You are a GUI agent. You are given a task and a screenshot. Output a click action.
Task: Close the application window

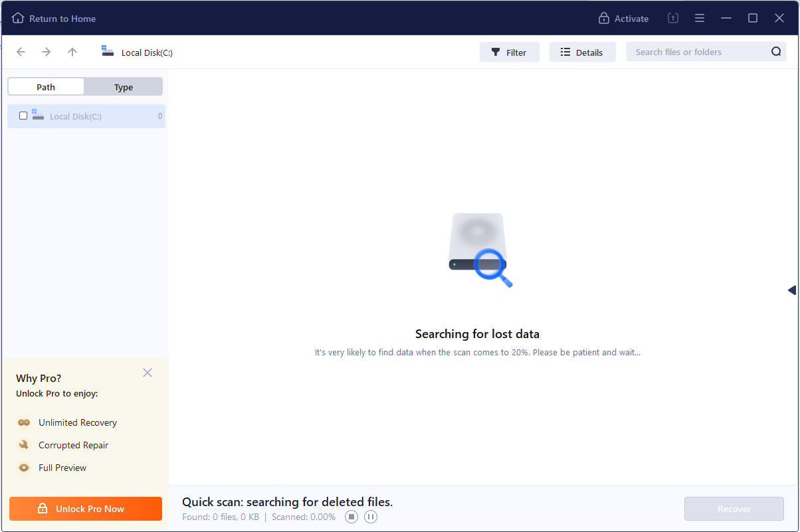779,19
